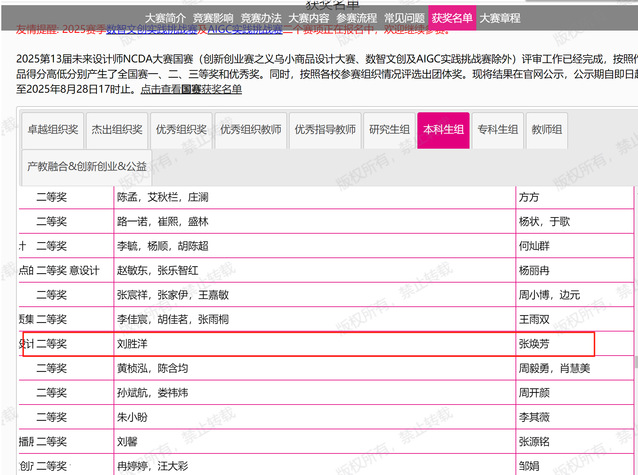Switch to the 研究生组 tab
638x475 pixels.
coord(389,130)
